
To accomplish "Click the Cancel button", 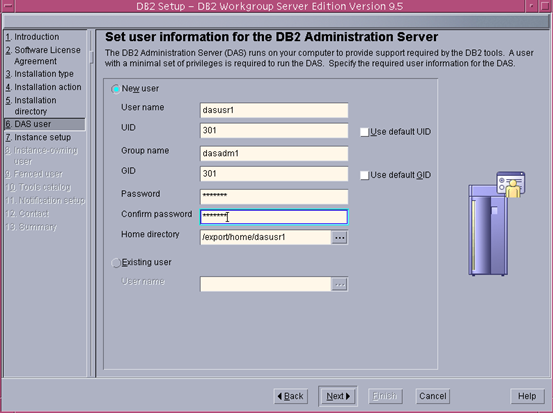I will (433, 396).
